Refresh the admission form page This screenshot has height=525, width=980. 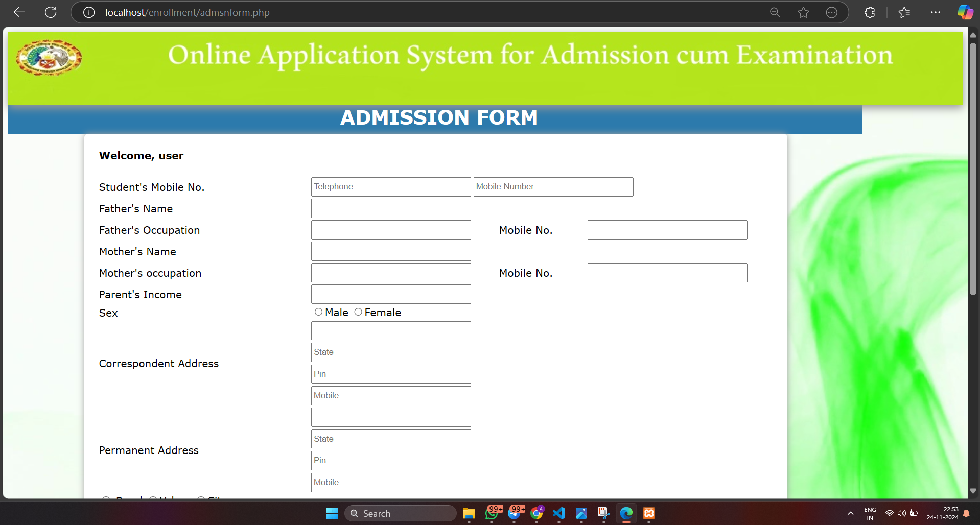[51, 12]
